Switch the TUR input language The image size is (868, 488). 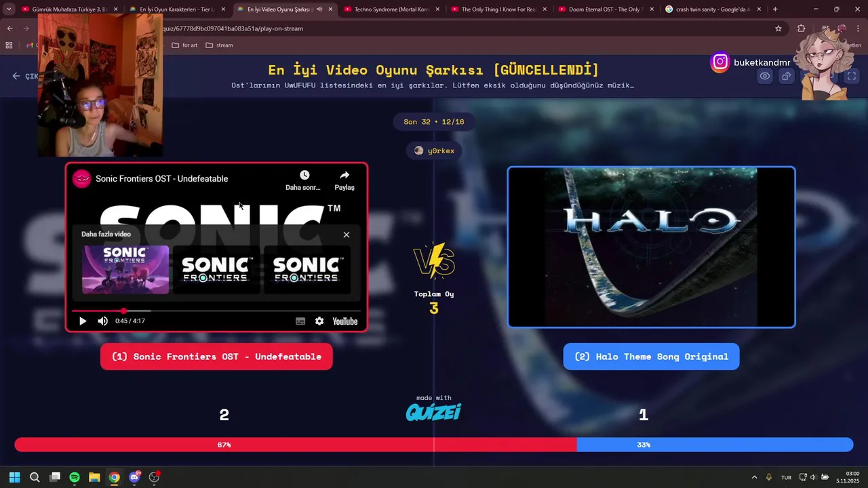[786, 477]
